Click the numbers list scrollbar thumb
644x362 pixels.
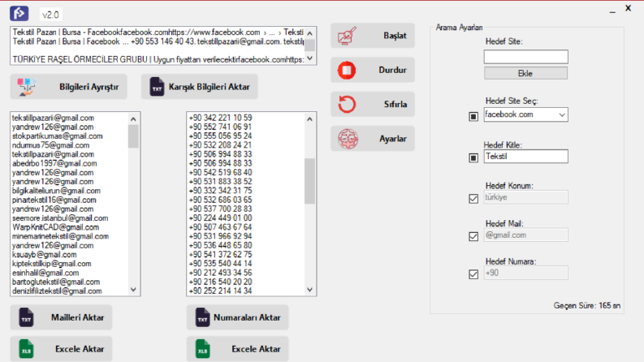[309, 181]
